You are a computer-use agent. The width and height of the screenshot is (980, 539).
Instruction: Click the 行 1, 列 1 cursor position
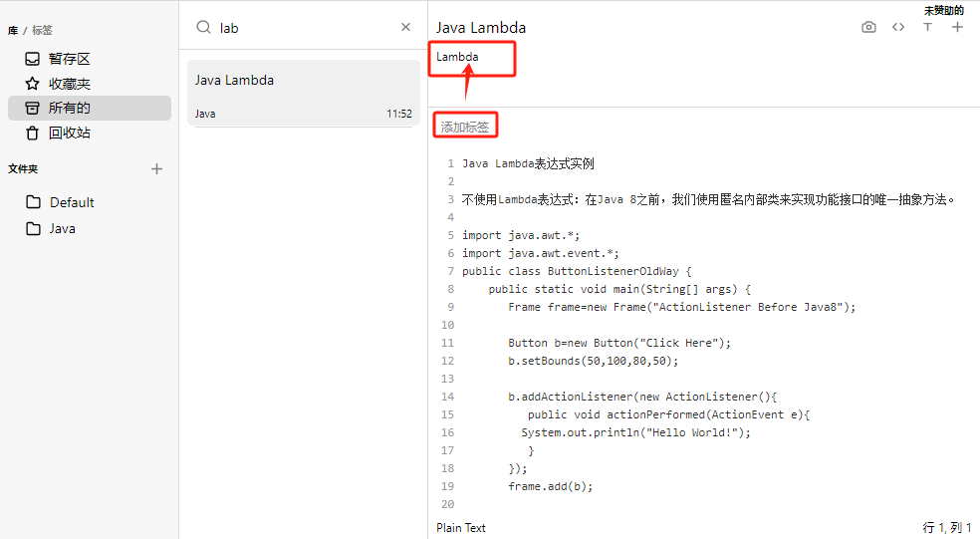947,528
